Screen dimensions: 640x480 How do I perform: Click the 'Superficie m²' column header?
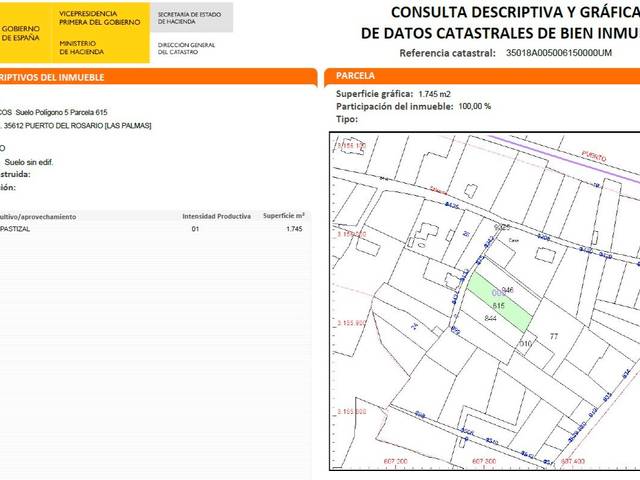tap(284, 216)
